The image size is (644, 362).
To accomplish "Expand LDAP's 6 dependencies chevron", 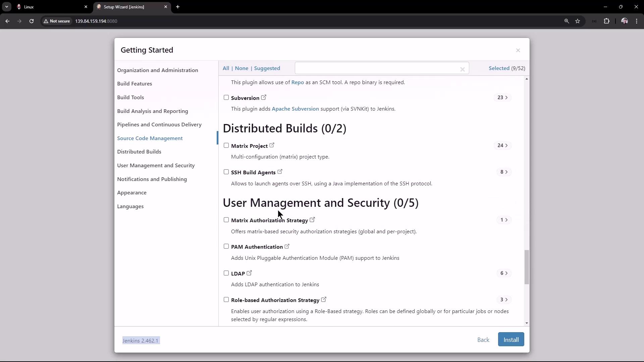I will coord(504,273).
